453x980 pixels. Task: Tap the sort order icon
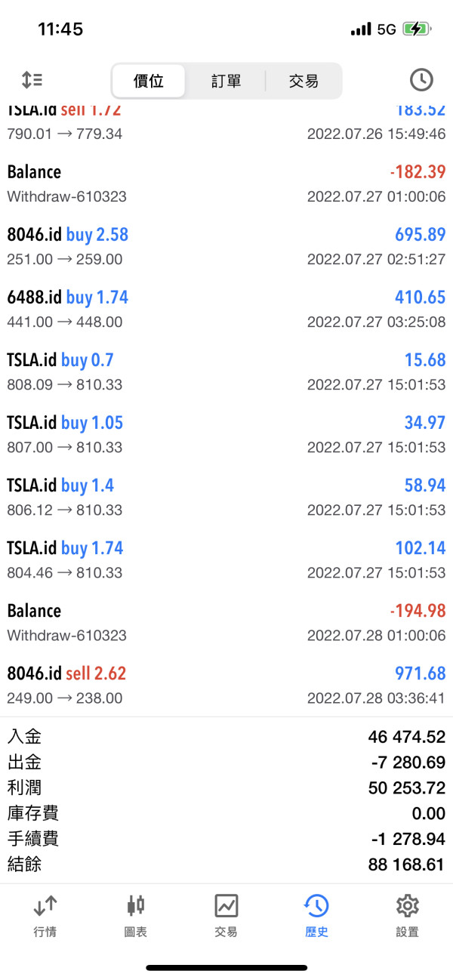pos(32,80)
